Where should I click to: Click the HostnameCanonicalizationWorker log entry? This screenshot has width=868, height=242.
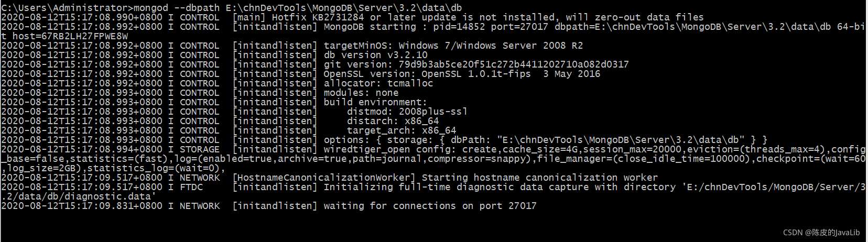coord(444,178)
